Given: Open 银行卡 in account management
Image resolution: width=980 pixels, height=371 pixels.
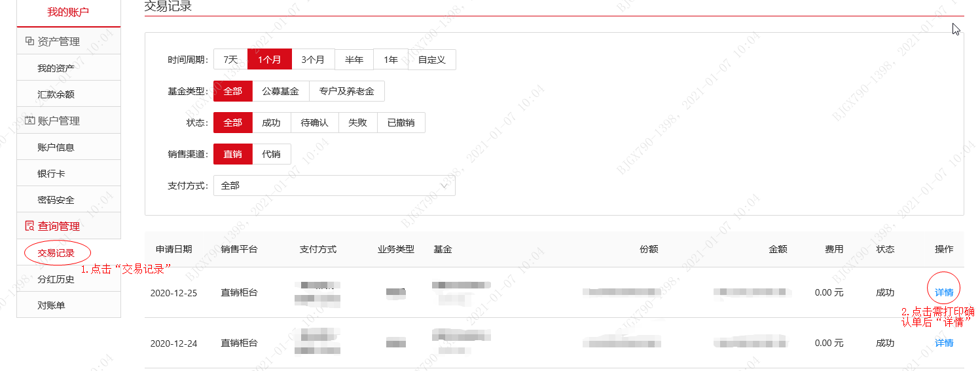Looking at the screenshot, I should [51, 174].
